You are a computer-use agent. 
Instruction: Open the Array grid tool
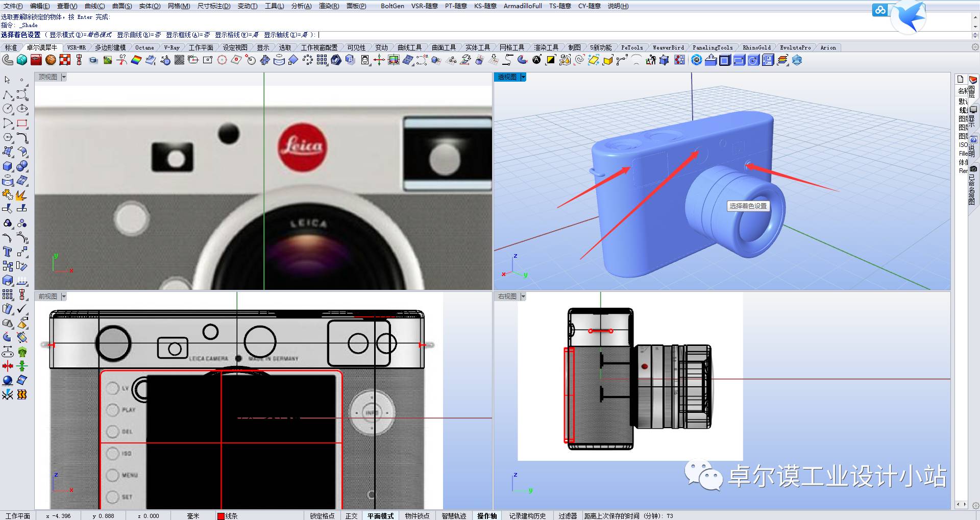[7, 294]
